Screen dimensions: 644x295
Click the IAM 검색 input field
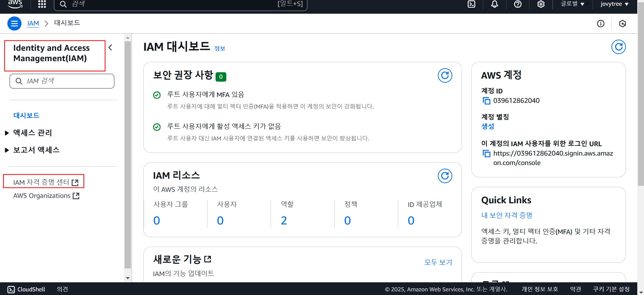[62, 81]
